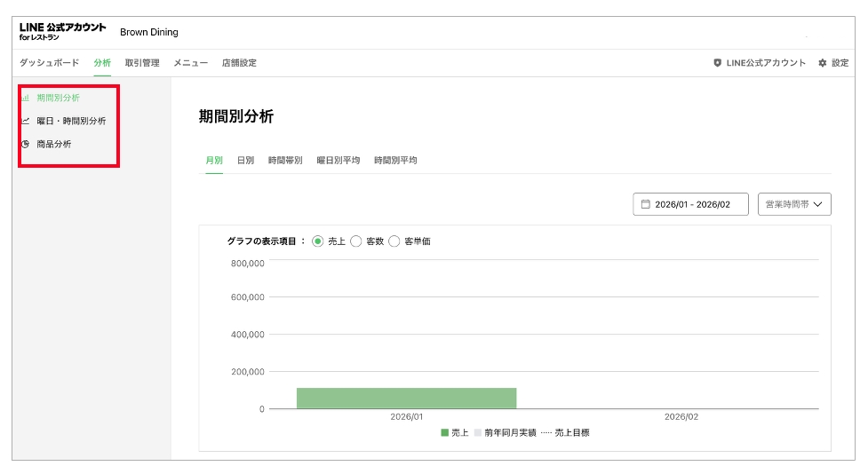Click the 曜日・時間別分析 line chart icon
The height and width of the screenshot is (474, 868).
click(x=26, y=121)
